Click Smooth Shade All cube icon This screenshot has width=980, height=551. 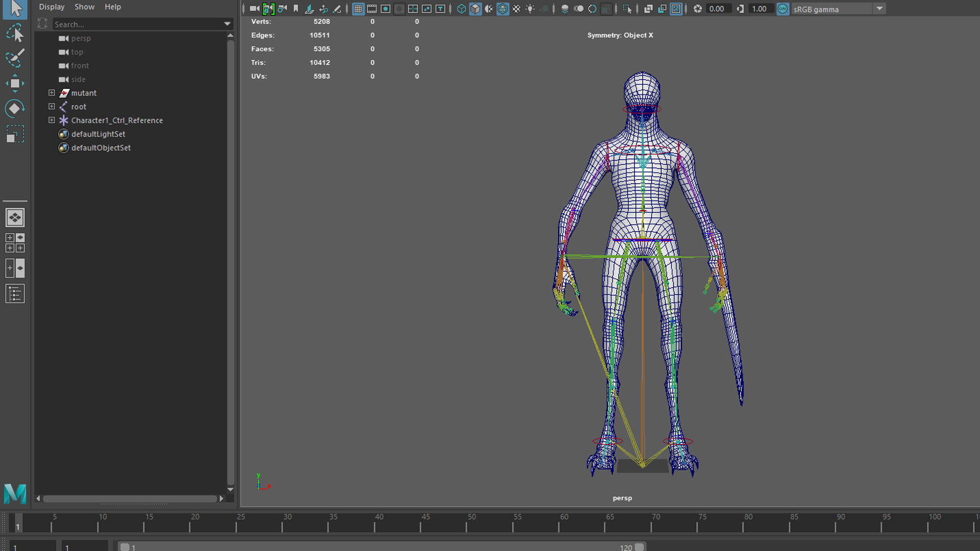(x=475, y=9)
